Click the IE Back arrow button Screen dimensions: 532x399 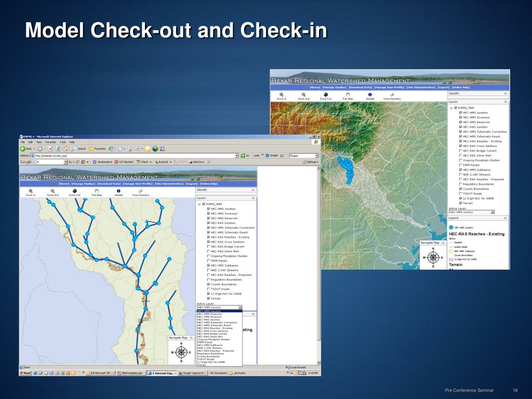coord(26,149)
